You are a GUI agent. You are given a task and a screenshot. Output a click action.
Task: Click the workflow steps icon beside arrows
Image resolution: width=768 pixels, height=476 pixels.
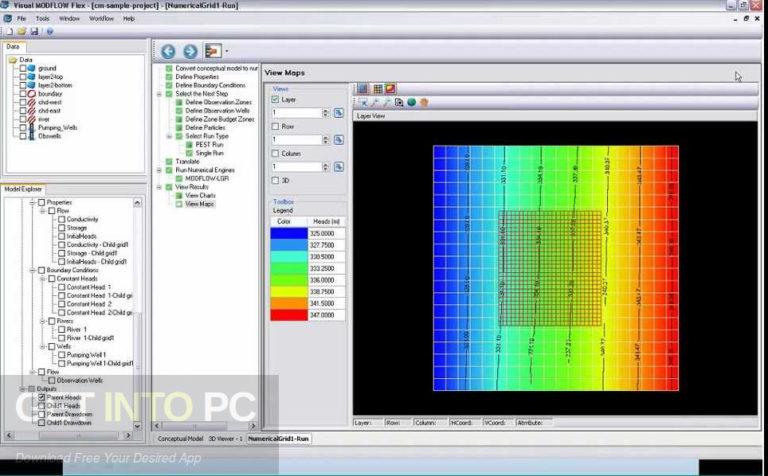pyautogui.click(x=213, y=51)
